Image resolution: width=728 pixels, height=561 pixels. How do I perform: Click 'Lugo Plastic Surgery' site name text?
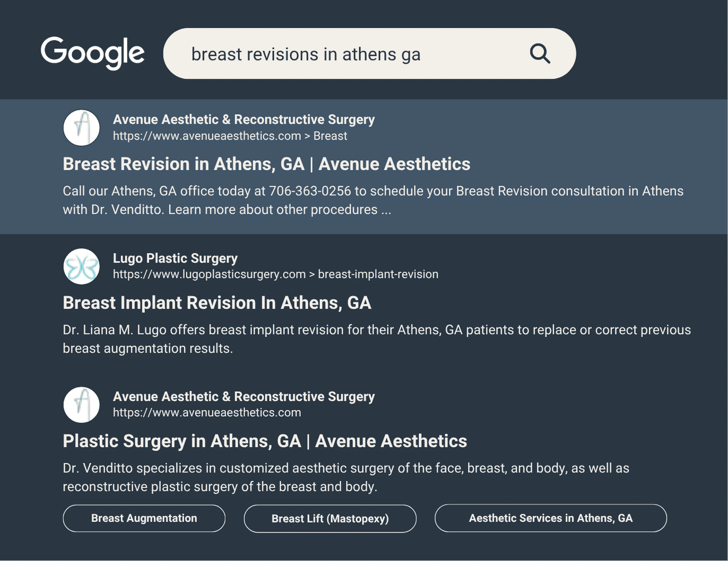coord(175,258)
